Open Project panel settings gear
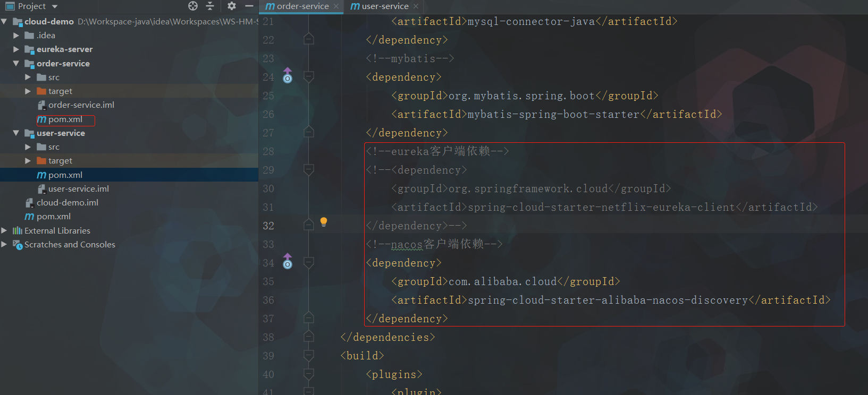 tap(231, 6)
